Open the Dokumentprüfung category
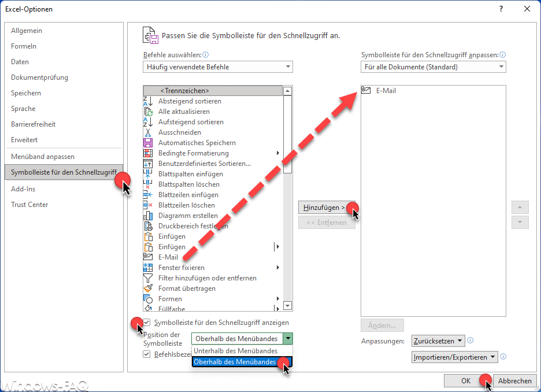This screenshot has height=392, width=541. tap(64, 77)
